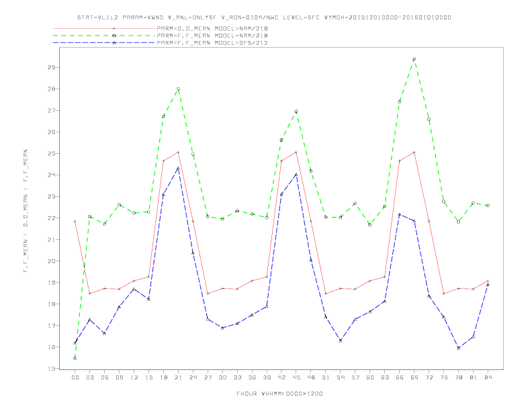Screen dimensions: 532x411
Task: Click the chart title starting with STAT=VL1L2
Action: pos(264,17)
